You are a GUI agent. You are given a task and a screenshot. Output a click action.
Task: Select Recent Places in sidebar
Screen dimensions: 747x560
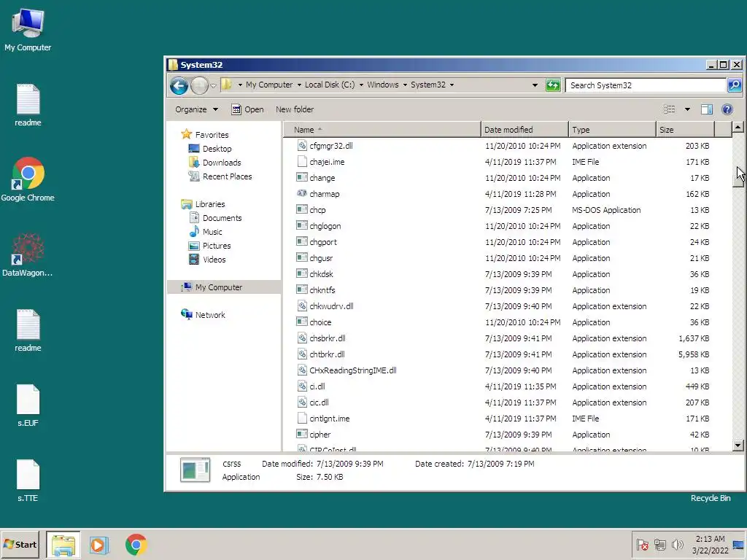(220, 176)
